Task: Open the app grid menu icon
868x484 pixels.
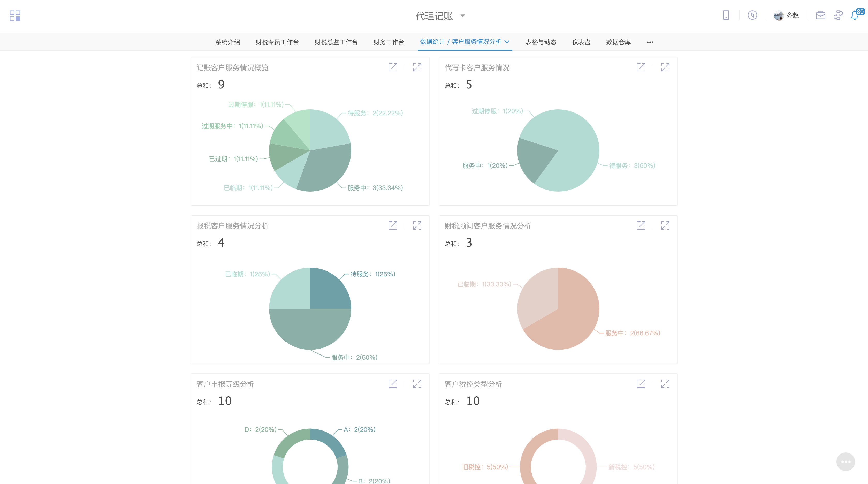Action: [15, 16]
